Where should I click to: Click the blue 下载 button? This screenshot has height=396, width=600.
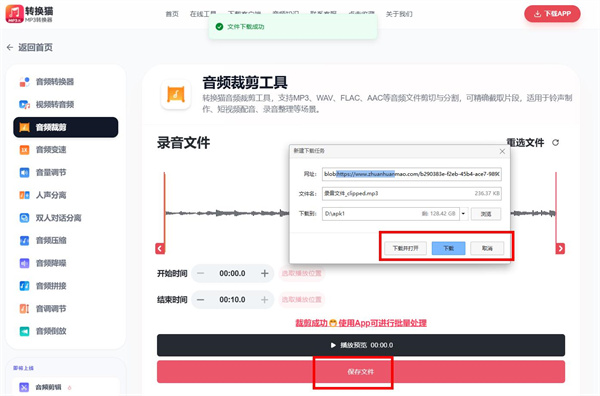pos(448,248)
